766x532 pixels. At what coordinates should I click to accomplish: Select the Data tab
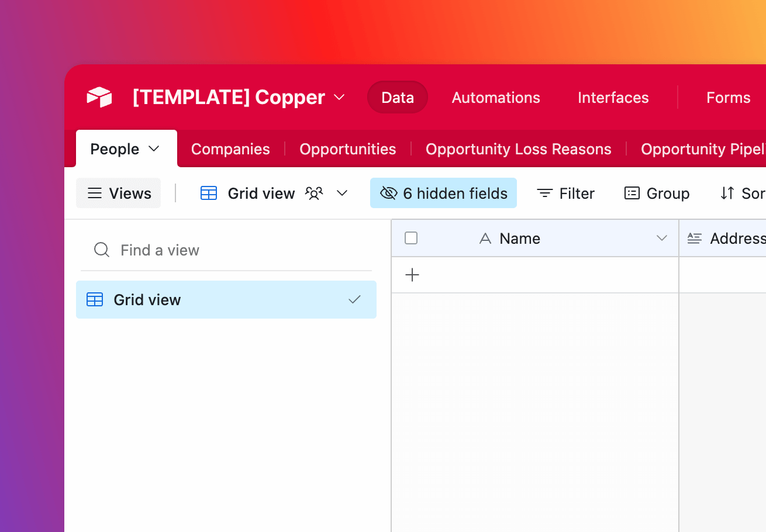[398, 98]
